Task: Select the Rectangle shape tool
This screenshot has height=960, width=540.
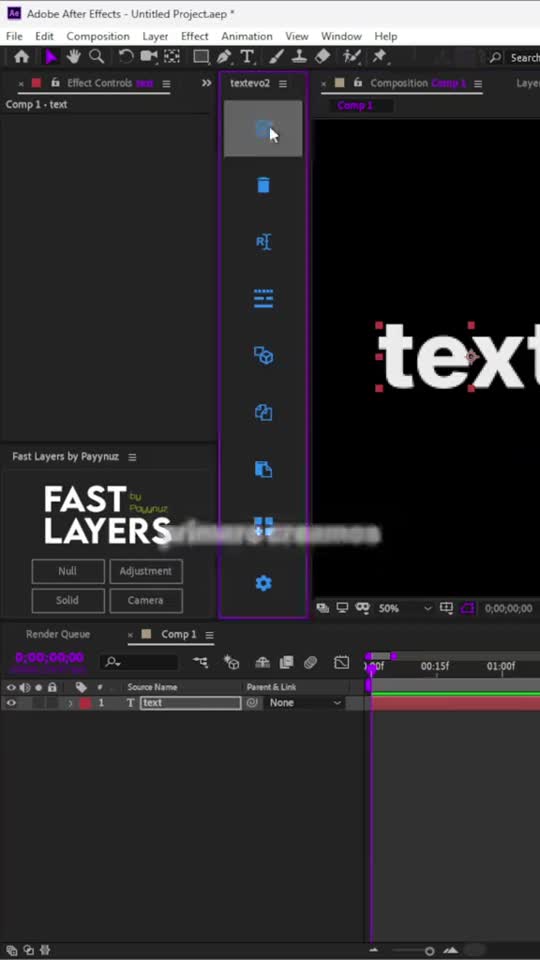Action: tap(201, 57)
